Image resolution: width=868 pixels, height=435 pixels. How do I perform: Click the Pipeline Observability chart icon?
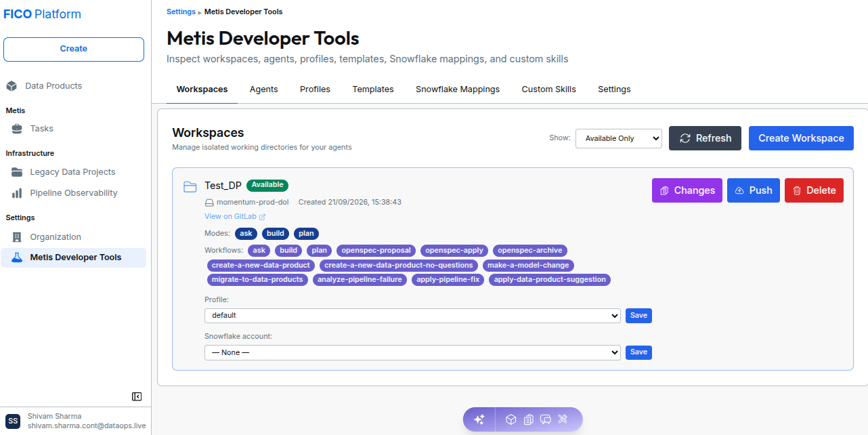17,193
